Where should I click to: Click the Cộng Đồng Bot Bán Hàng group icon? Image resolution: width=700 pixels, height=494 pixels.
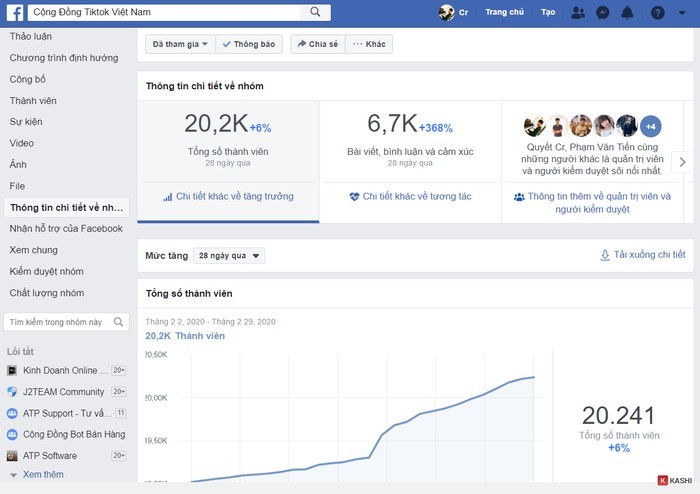click(x=12, y=434)
